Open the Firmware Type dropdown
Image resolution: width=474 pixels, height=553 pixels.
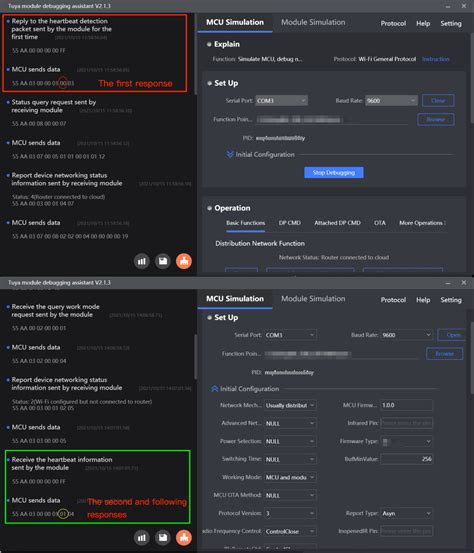click(x=407, y=441)
